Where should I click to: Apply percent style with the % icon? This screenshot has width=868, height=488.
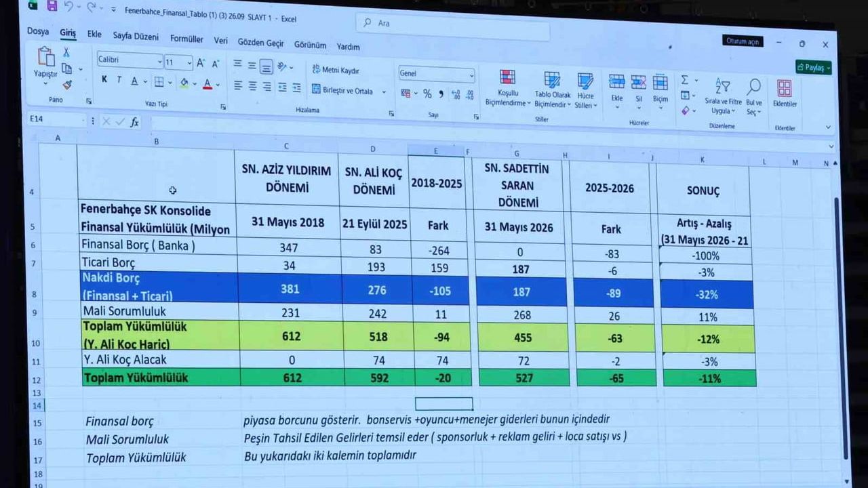[x=427, y=94]
